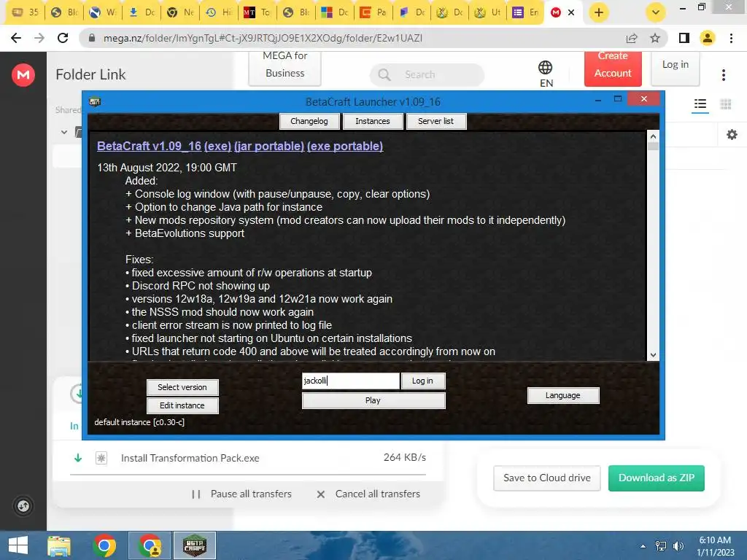Click the Play button
Screen dimensions: 747x560
(373, 400)
